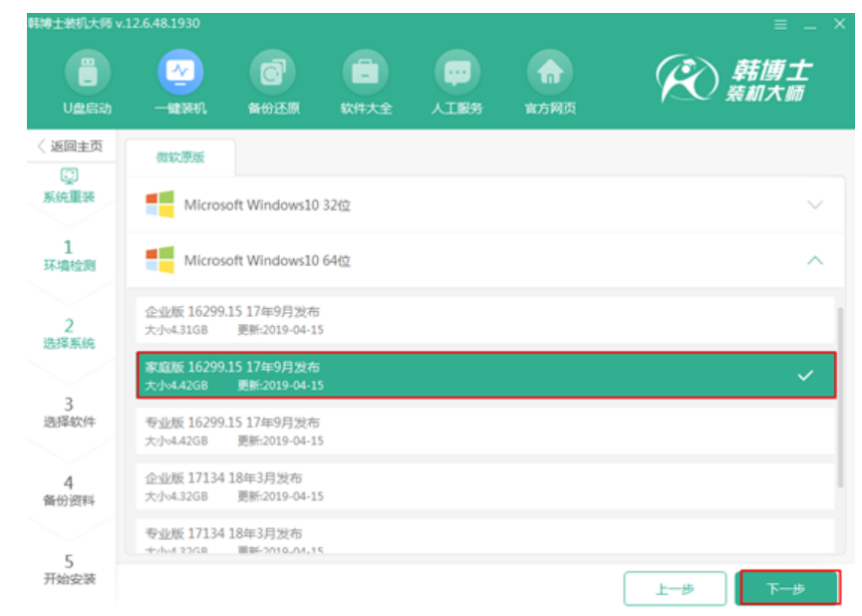Click step 5 开始安装 in sidebar
Viewport: 862px width, 616px height.
tap(69, 570)
